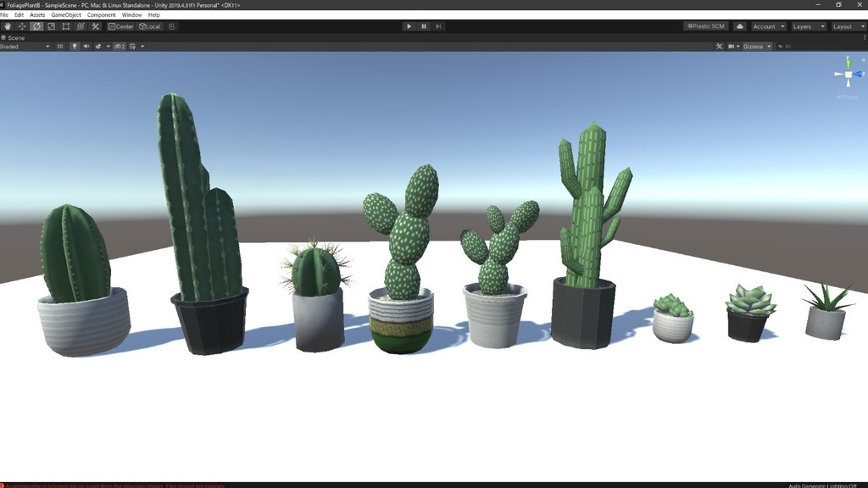Select the Scale tool
Image resolution: width=868 pixels, height=488 pixels.
tap(52, 26)
